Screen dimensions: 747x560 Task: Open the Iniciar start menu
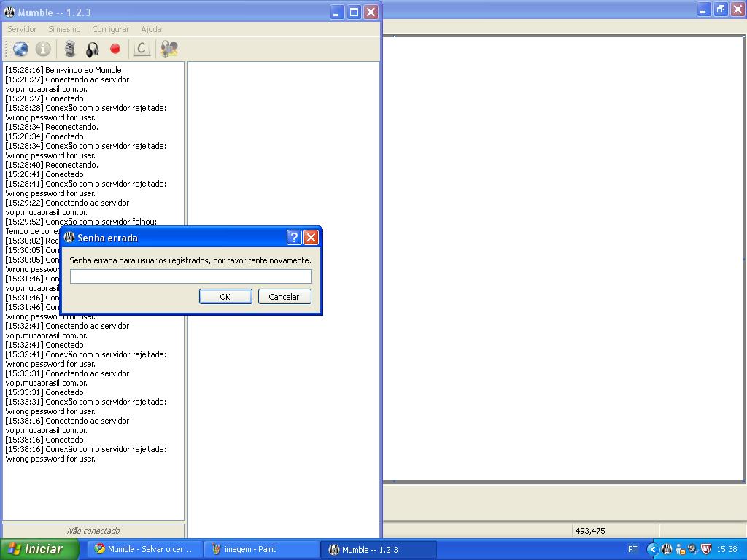tap(38, 549)
